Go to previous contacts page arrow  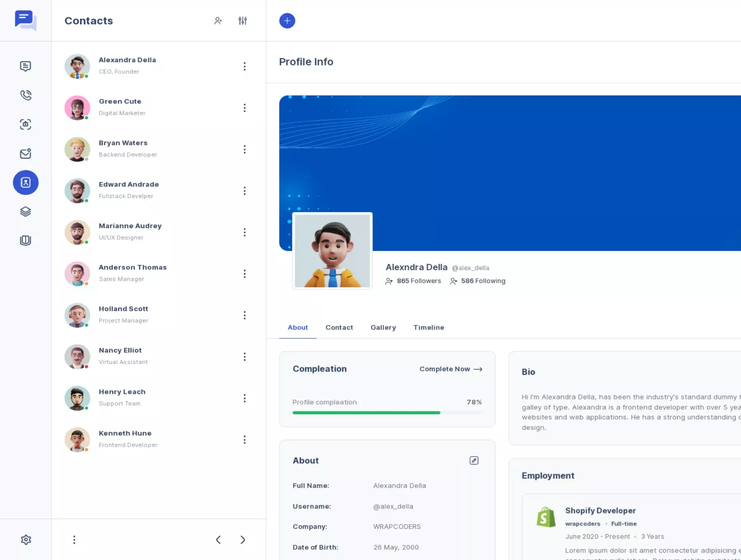click(218, 540)
